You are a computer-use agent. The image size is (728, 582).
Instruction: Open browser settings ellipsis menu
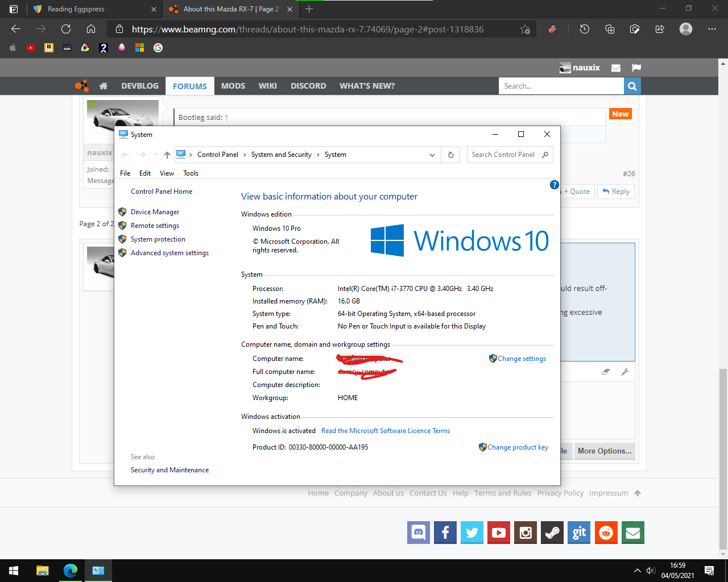click(712, 29)
